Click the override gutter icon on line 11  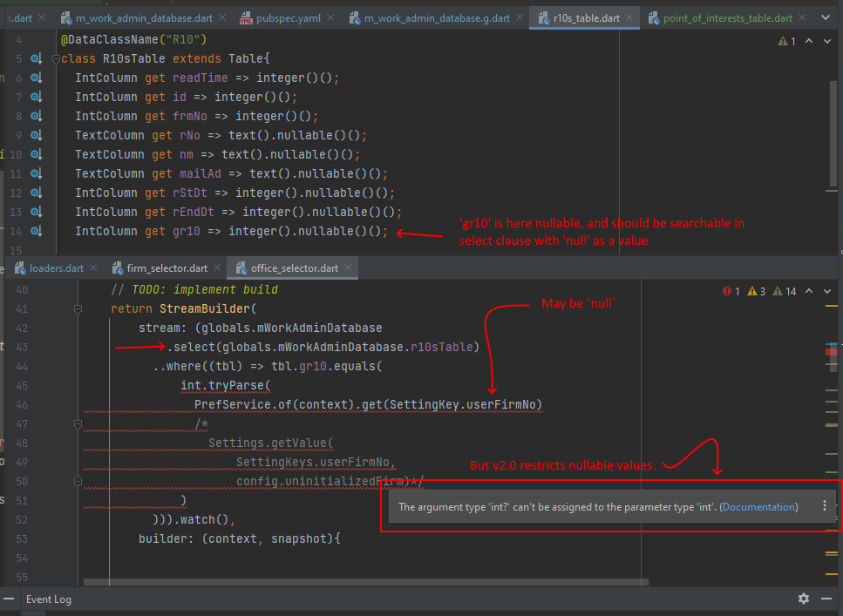coord(37,173)
